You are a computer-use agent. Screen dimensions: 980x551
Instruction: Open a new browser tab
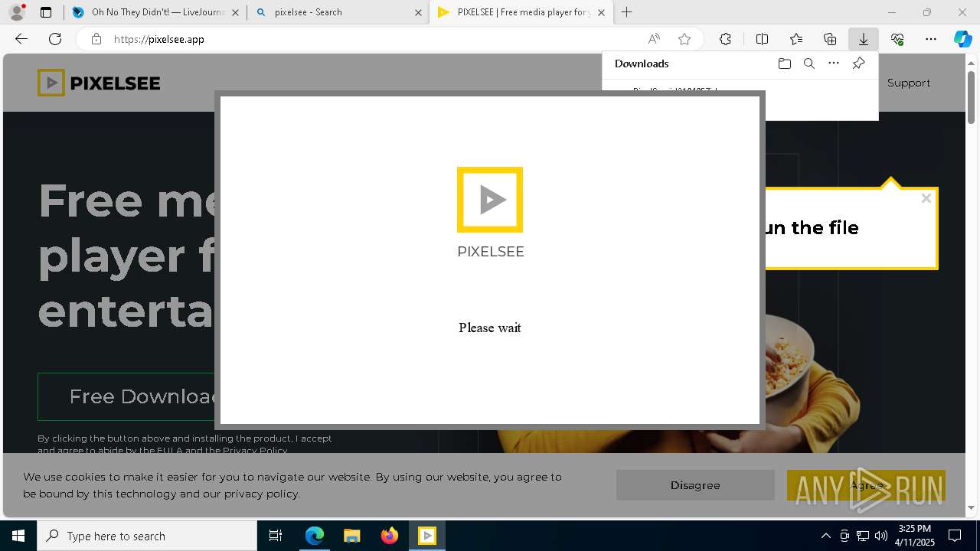point(627,12)
